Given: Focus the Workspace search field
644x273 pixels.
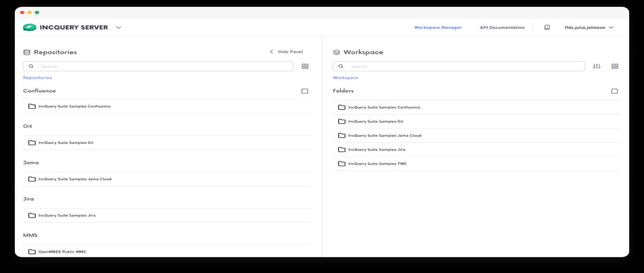Looking at the screenshot, I should (x=459, y=66).
